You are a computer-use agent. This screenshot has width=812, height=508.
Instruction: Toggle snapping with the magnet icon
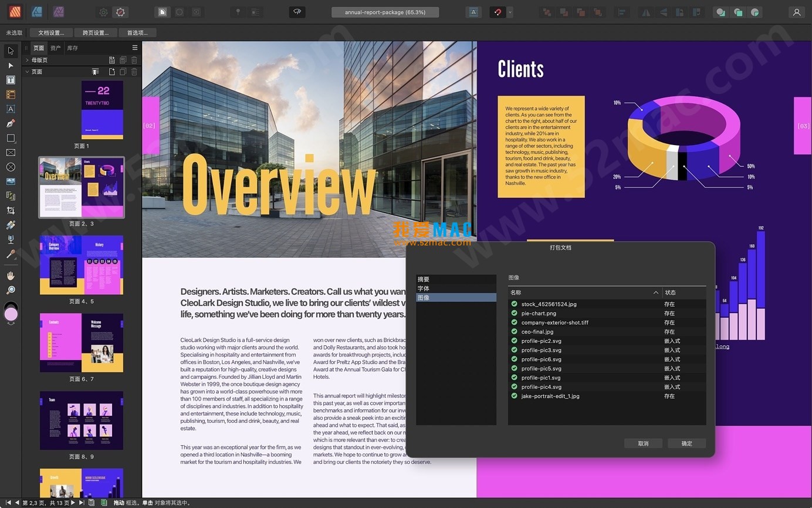click(x=498, y=12)
